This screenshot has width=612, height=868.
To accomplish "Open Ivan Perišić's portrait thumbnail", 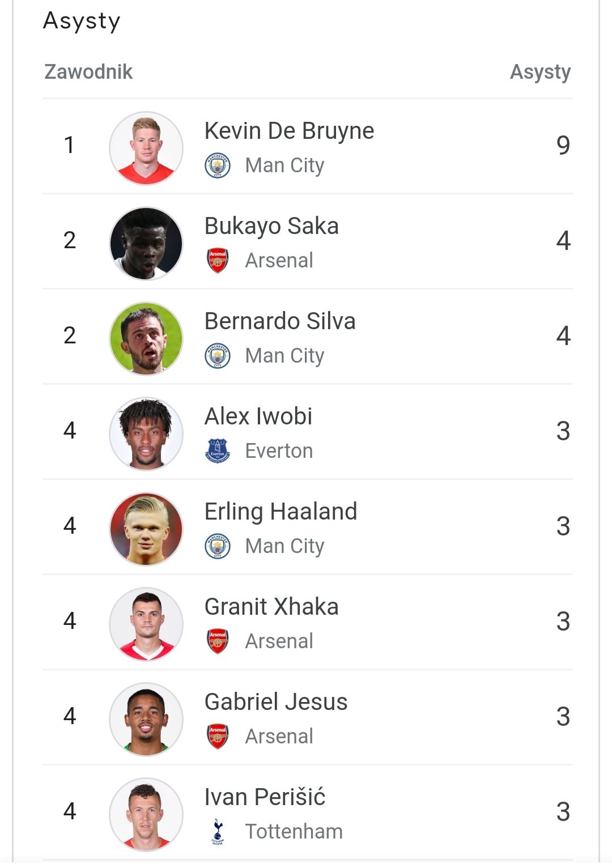I will point(146,814).
